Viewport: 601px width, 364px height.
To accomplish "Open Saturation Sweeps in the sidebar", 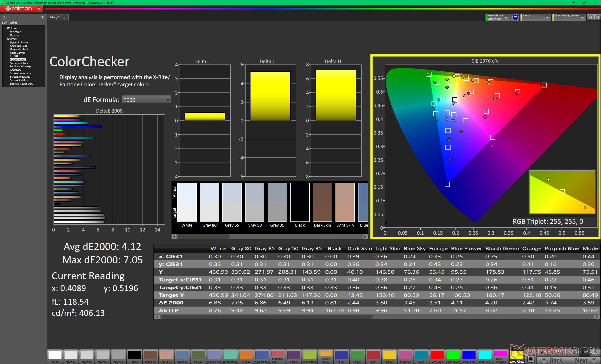I will (x=20, y=63).
